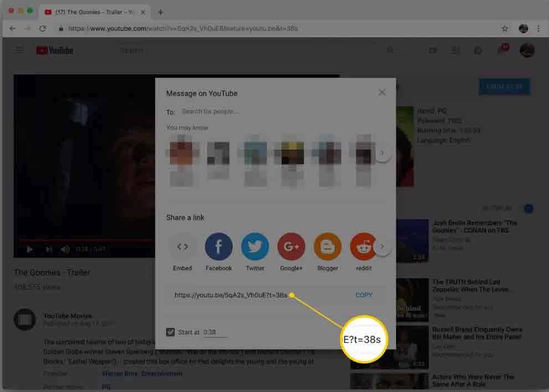This screenshot has width=549, height=392.
Task: Click The Goonies - Trailer video title
Action: coord(52,272)
